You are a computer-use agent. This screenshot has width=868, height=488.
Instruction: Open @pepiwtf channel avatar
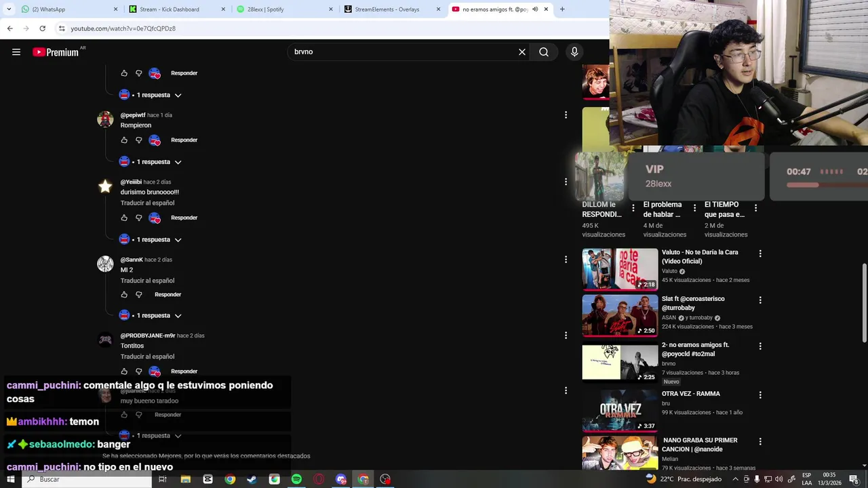pyautogui.click(x=105, y=119)
